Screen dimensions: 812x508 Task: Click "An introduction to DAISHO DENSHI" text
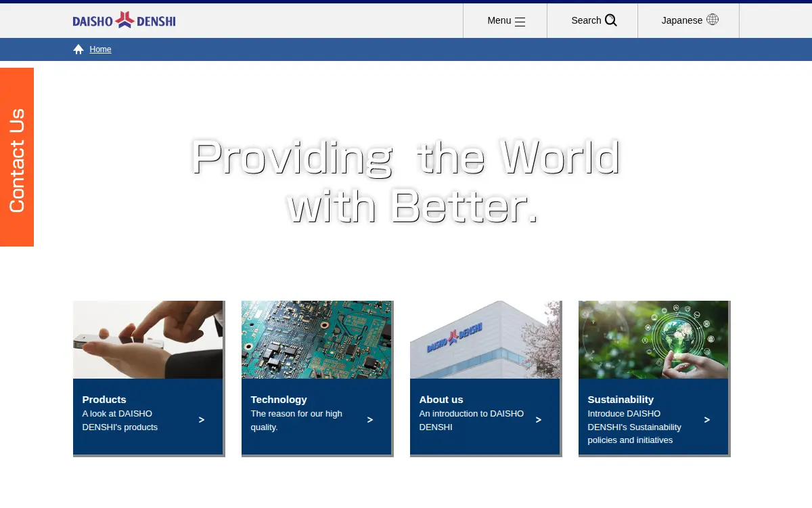point(471,421)
